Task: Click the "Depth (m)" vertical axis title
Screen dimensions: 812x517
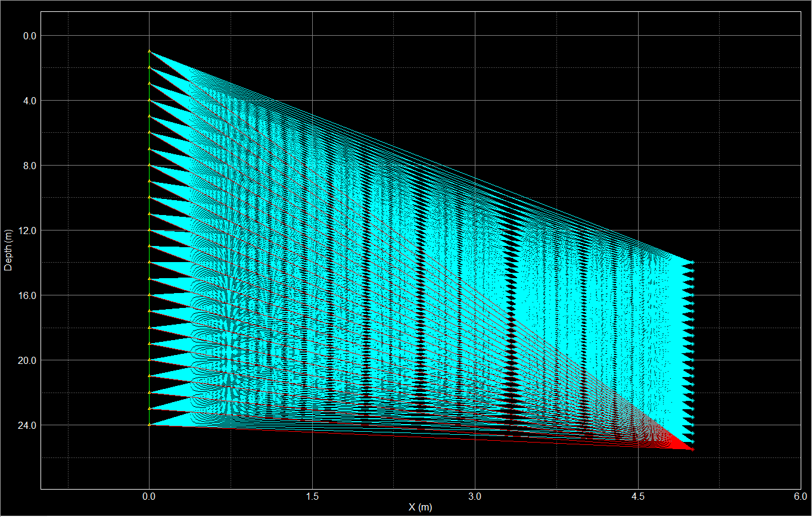Action: tap(8, 250)
